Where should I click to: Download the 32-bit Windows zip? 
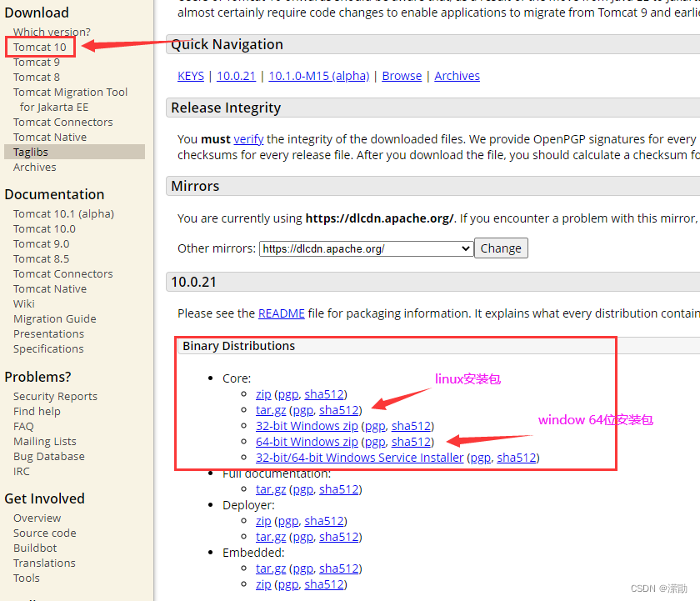[307, 426]
